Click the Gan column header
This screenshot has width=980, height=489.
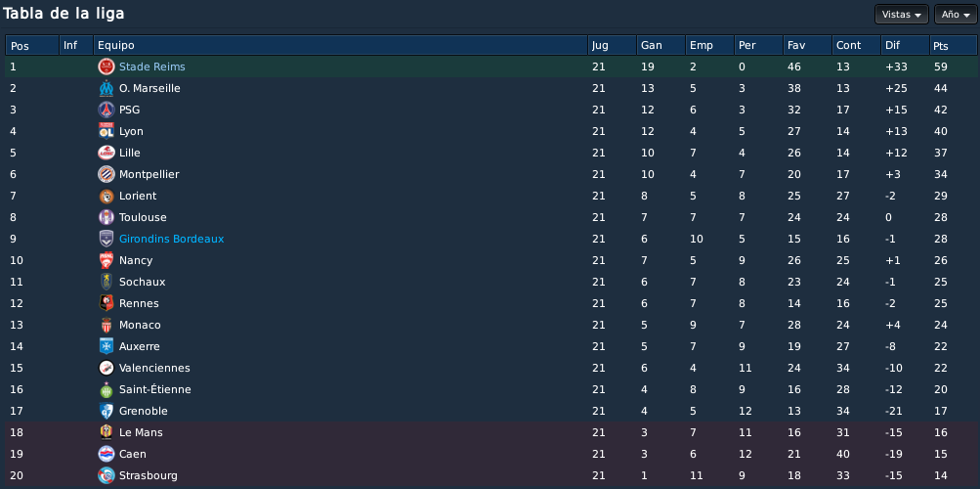660,46
